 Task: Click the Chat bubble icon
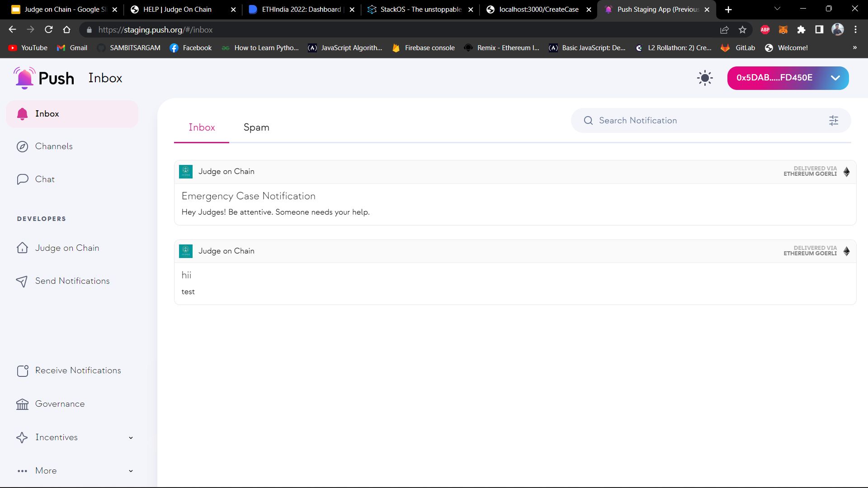point(22,179)
